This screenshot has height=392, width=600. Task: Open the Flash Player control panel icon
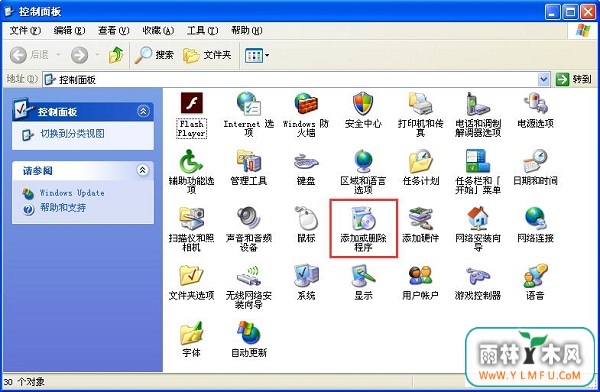point(191,103)
